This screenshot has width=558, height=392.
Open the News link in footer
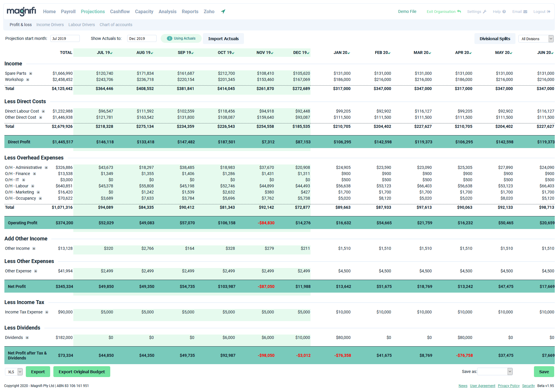pyautogui.click(x=463, y=386)
